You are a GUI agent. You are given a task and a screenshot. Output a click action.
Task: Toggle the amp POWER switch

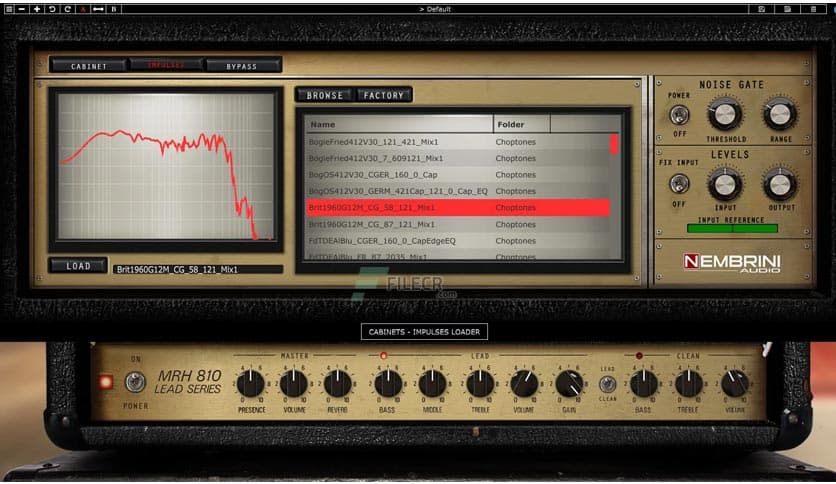(x=135, y=382)
